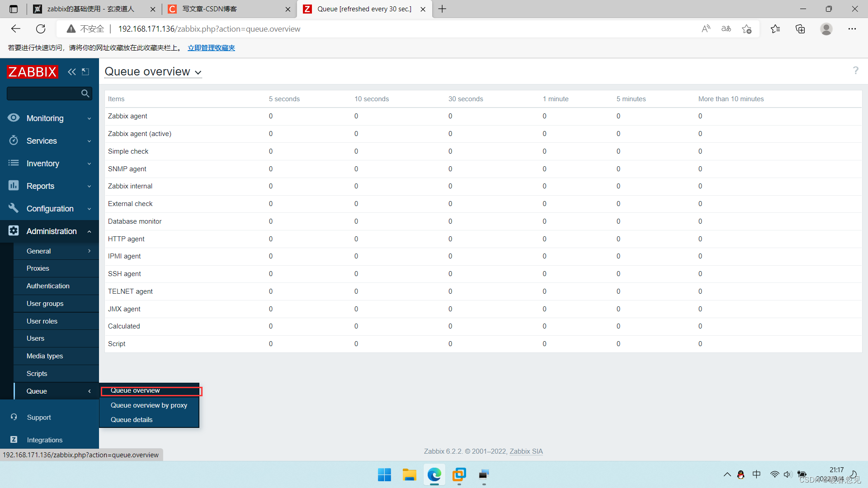Viewport: 868px width, 488px height.
Task: Click the sidebar search magnifier icon
Action: (x=85, y=94)
